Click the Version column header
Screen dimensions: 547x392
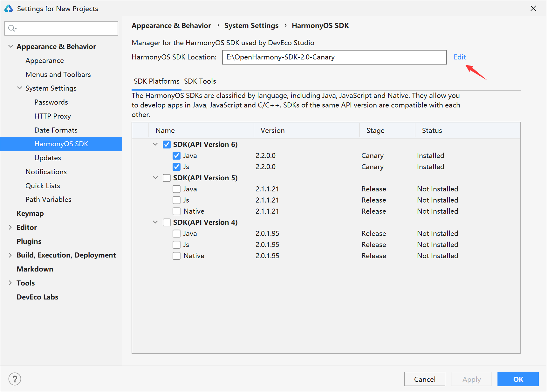307,130
